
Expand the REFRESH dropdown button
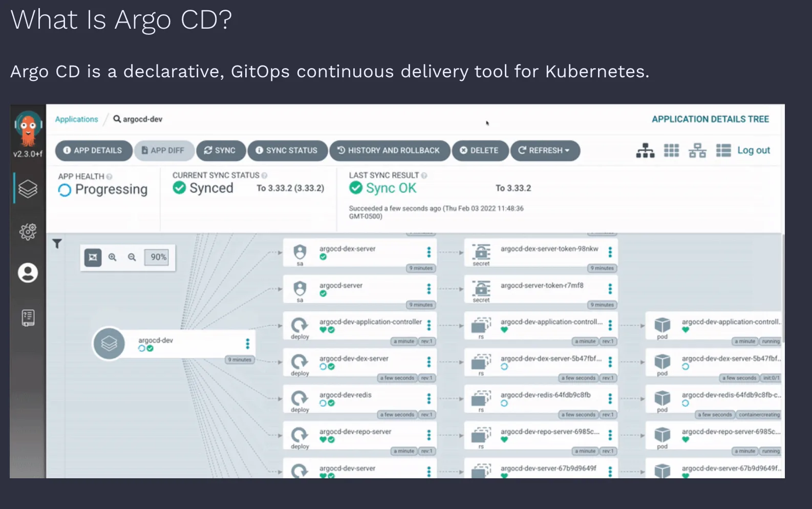pyautogui.click(x=545, y=151)
